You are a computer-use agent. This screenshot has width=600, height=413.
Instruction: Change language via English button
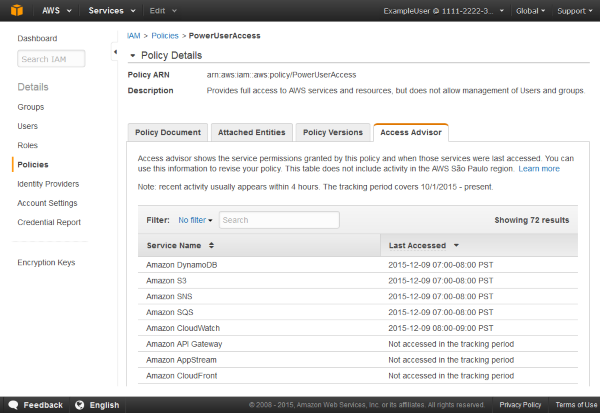coord(97,405)
